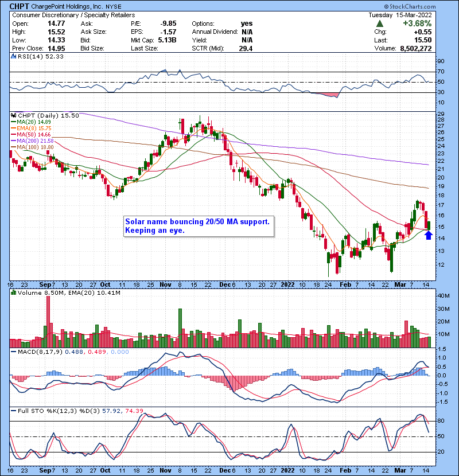
Task: Click the Volume value 8,502,272
Action: click(416, 49)
